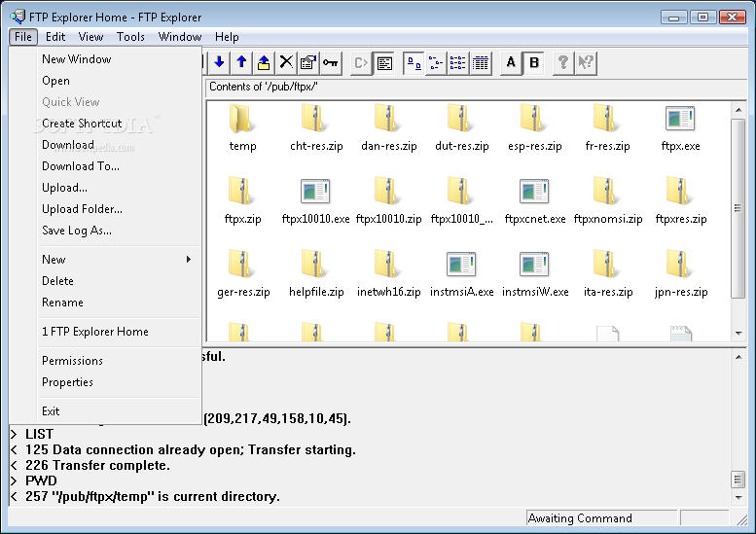Choose Create Shortcut menu entry
This screenshot has width=756, height=534.
tap(119, 124)
